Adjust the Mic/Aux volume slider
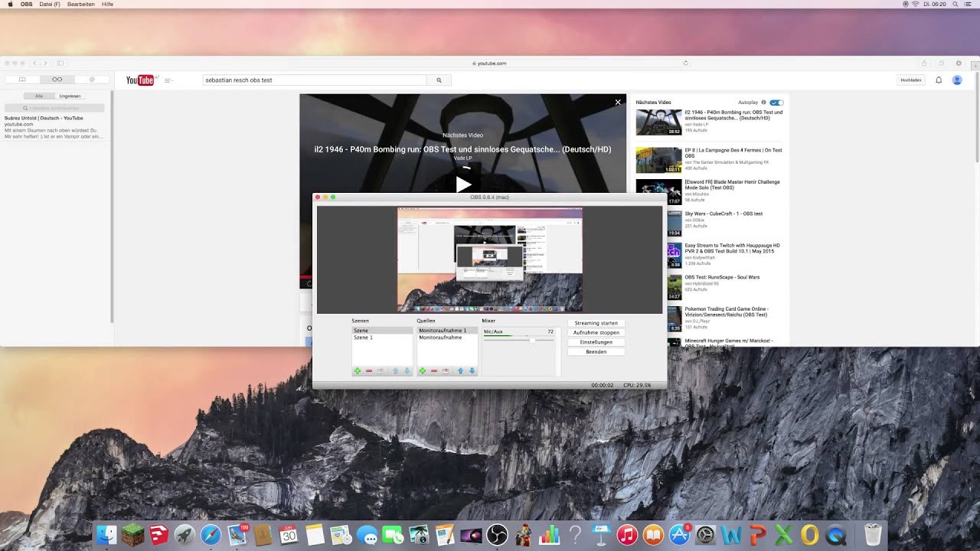Image resolution: width=980 pixels, height=551 pixels. pos(518,339)
